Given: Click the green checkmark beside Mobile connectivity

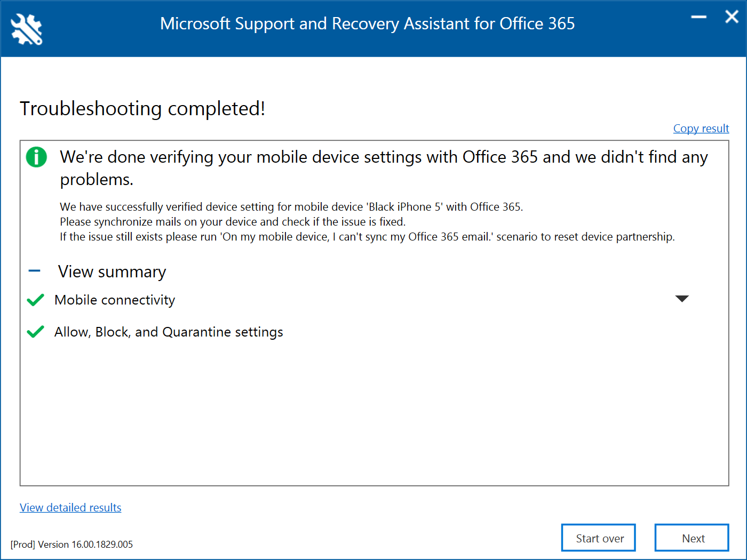Looking at the screenshot, I should (35, 300).
